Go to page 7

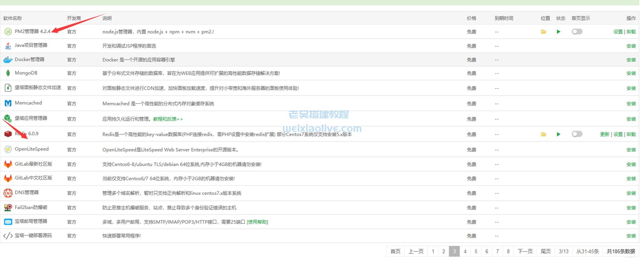click(x=498, y=251)
